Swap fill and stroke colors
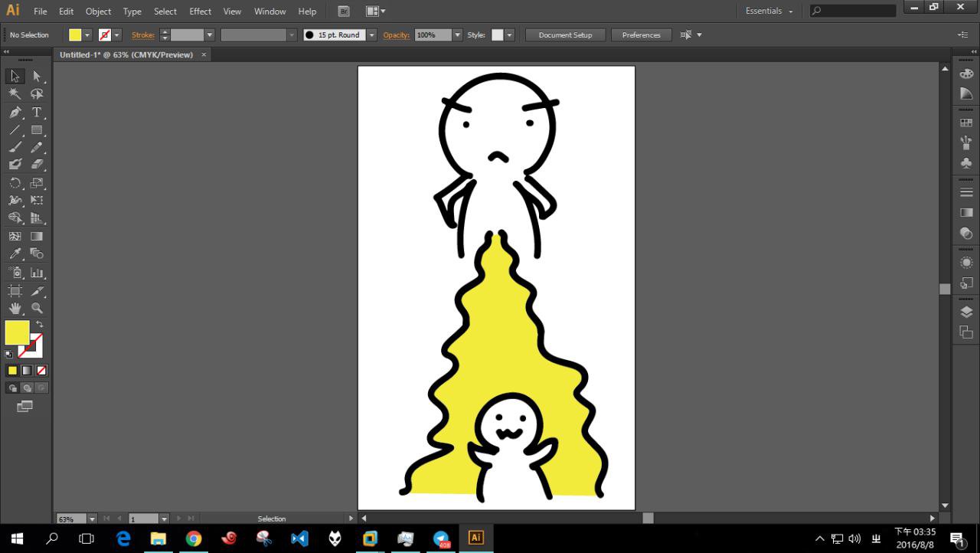This screenshot has width=980, height=553. 40,325
